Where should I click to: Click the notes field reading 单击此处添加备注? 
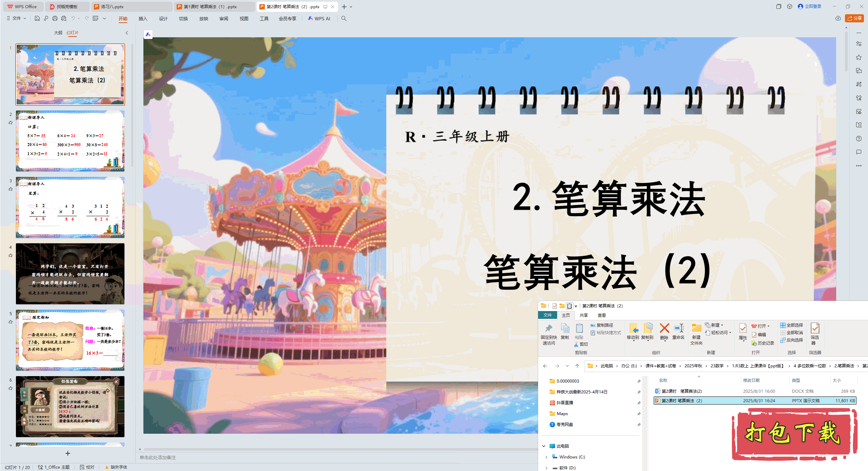[x=158, y=457]
